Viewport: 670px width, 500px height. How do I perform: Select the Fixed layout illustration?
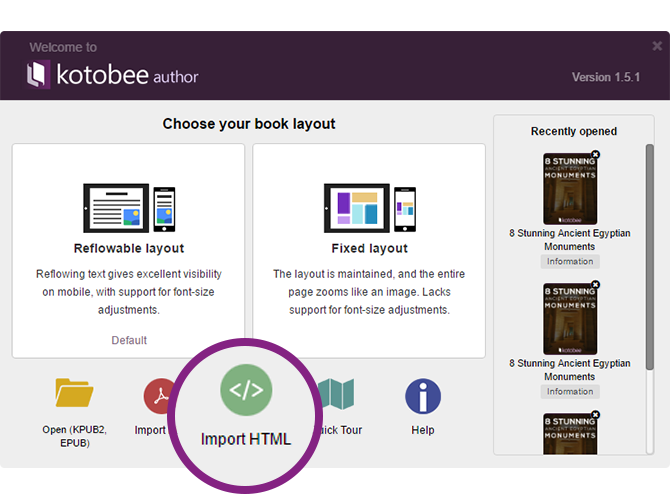point(369,207)
